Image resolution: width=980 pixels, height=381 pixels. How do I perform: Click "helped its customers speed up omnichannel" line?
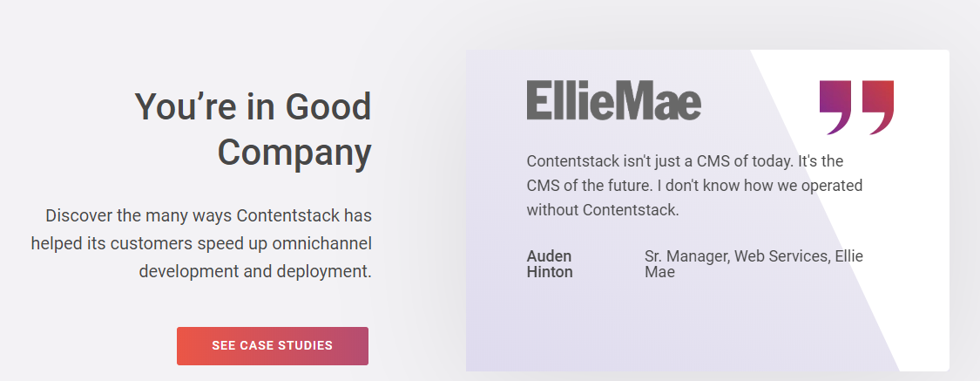[201, 243]
